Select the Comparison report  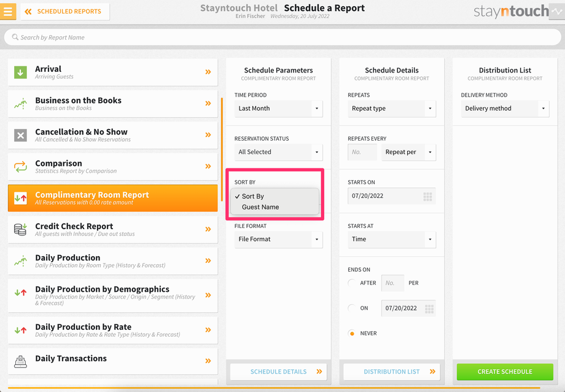(113, 167)
